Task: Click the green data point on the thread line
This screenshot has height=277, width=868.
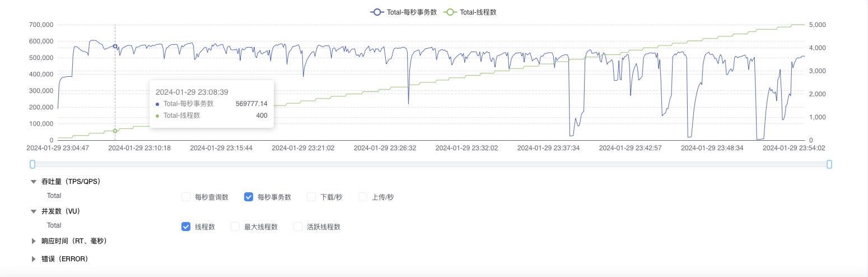Action: click(x=115, y=131)
